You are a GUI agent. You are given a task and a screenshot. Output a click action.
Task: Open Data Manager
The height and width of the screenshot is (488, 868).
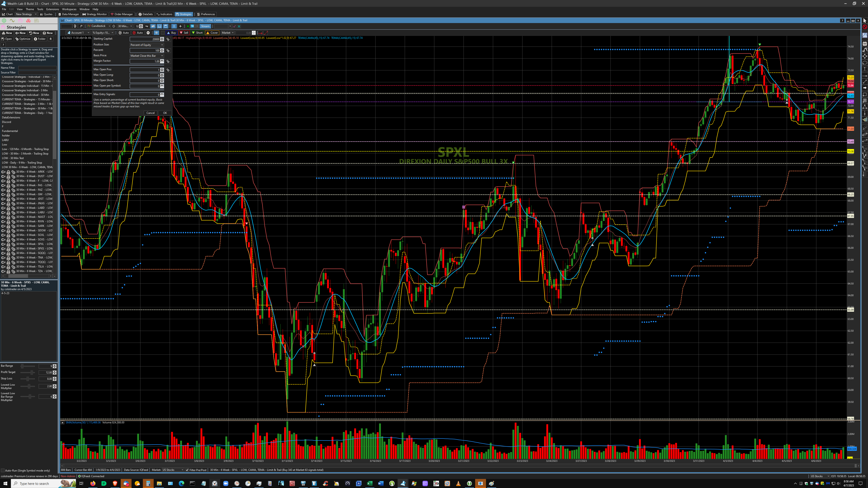[68, 14]
